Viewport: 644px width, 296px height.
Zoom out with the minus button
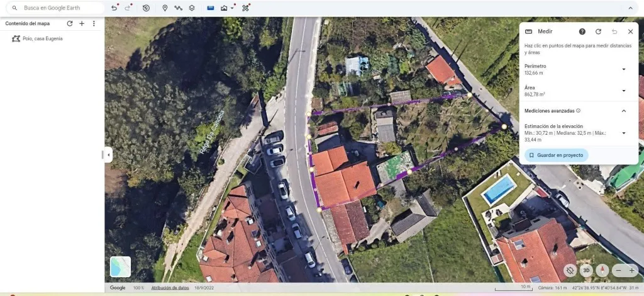(x=618, y=270)
